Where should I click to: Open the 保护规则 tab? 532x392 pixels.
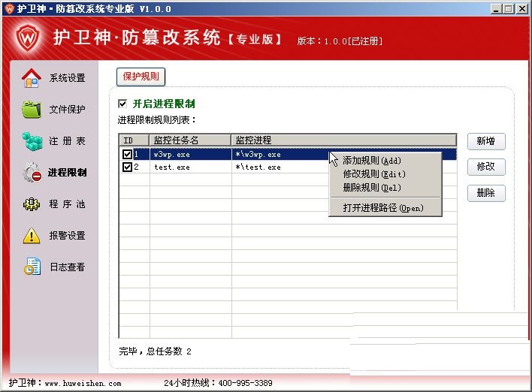pyautogui.click(x=141, y=77)
